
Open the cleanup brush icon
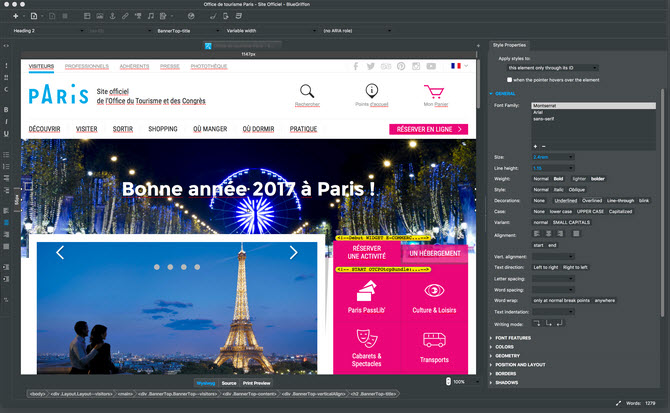213,16
